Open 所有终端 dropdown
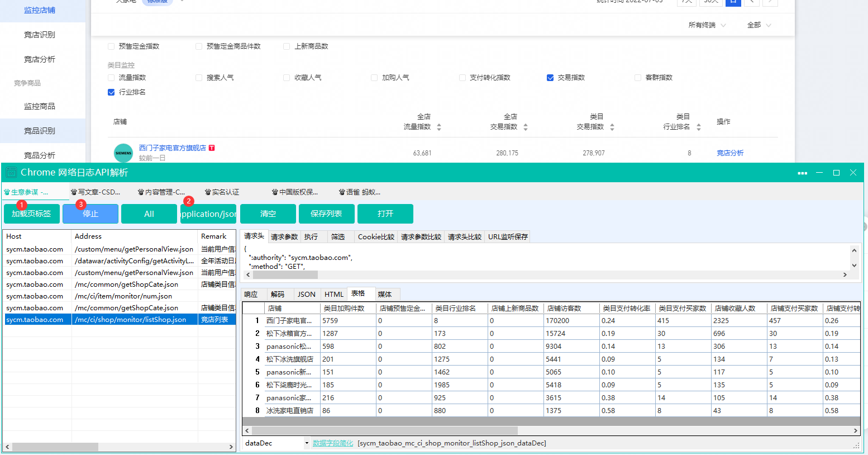This screenshot has width=868, height=455. click(707, 25)
